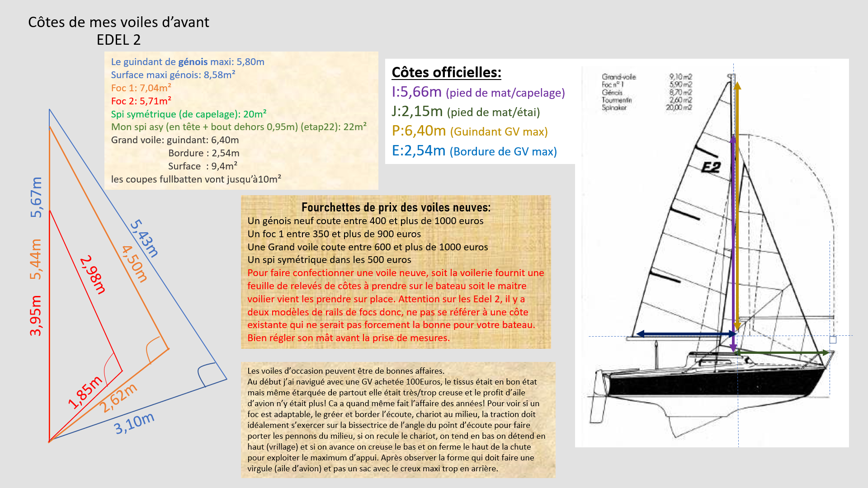Click the 'Mon spi asy' 22m² line
Viewport: 868px width, 488px height.
pyautogui.click(x=239, y=127)
